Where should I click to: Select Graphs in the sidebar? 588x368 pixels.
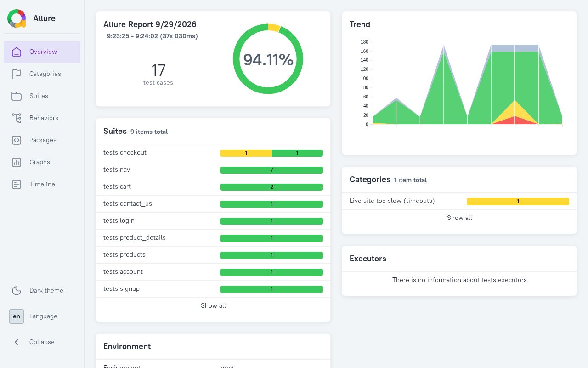(x=42, y=162)
